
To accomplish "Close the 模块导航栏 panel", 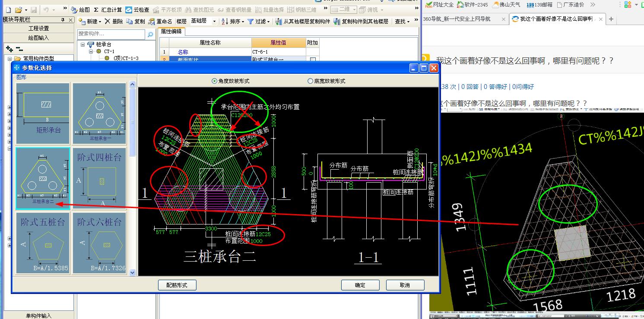I will pyautogui.click(x=71, y=20).
